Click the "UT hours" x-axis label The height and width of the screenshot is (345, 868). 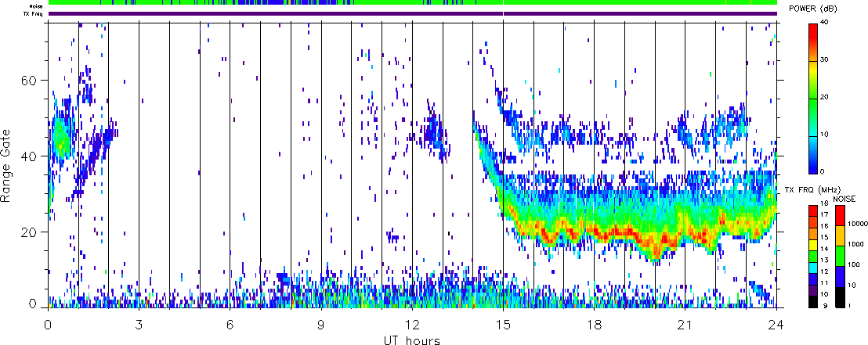point(412,340)
